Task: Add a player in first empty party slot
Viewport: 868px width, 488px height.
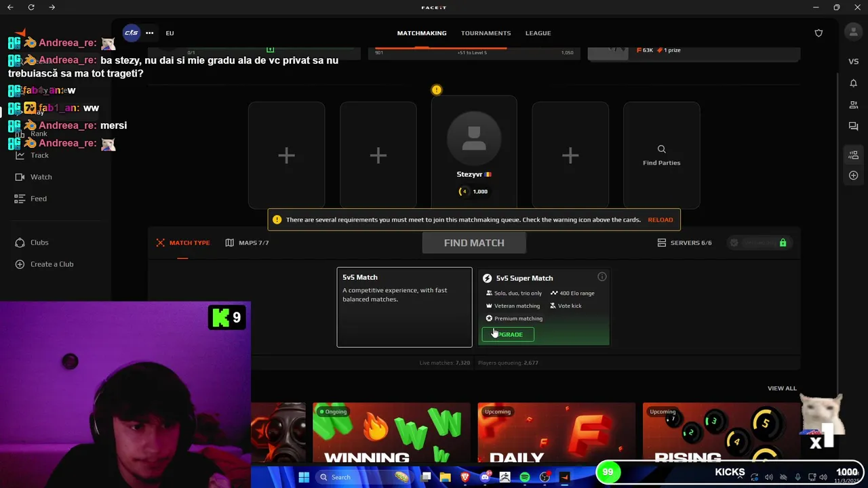Action: click(x=286, y=155)
